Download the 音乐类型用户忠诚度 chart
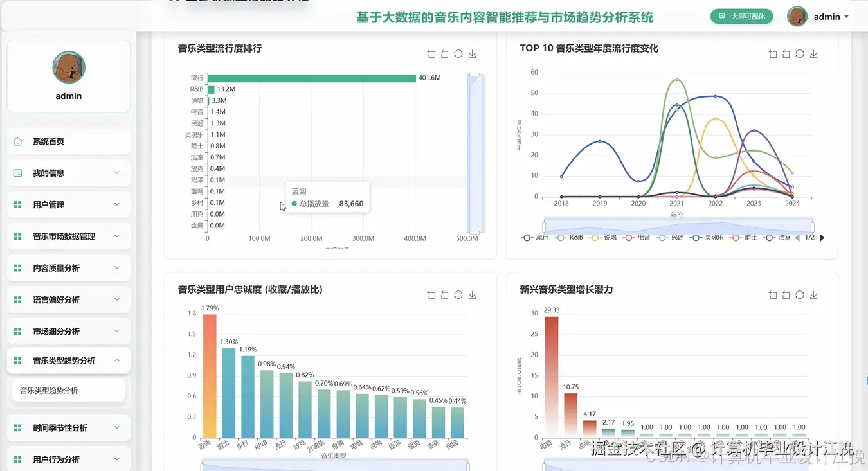The image size is (868, 471). (472, 295)
